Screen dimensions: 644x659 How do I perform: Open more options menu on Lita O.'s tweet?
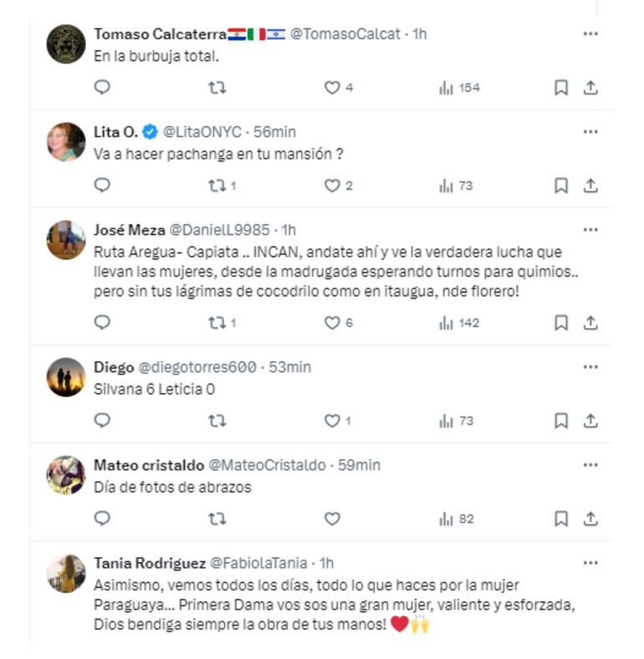coord(590,131)
